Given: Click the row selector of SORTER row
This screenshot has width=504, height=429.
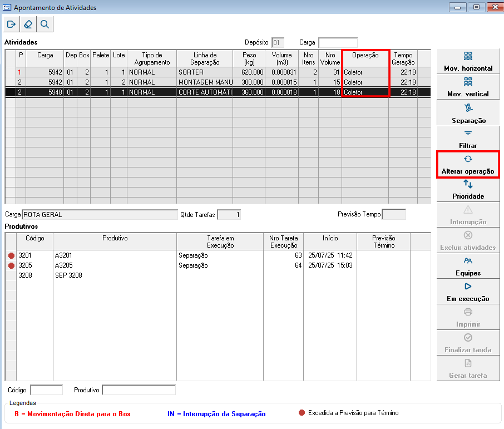Looking at the screenshot, I should coord(11,72).
